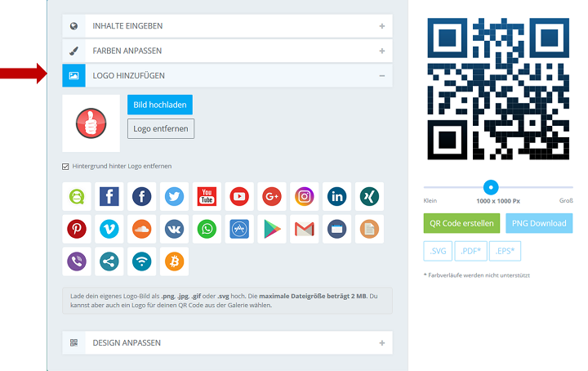Select the Google Plus logo

(272, 197)
